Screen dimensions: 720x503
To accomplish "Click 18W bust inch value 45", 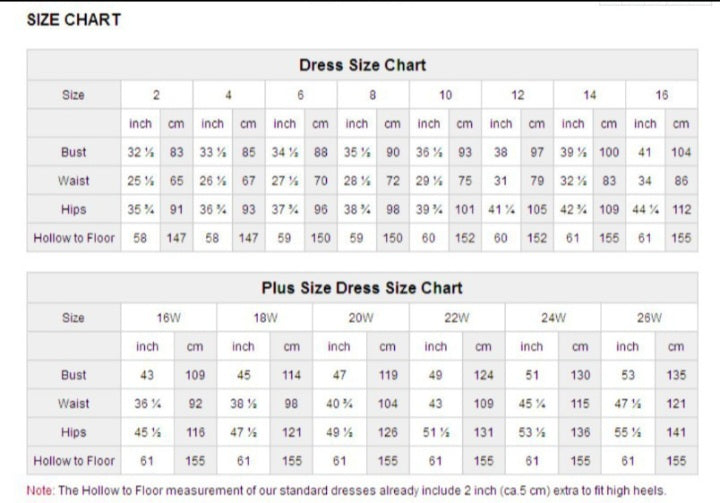I will (243, 375).
